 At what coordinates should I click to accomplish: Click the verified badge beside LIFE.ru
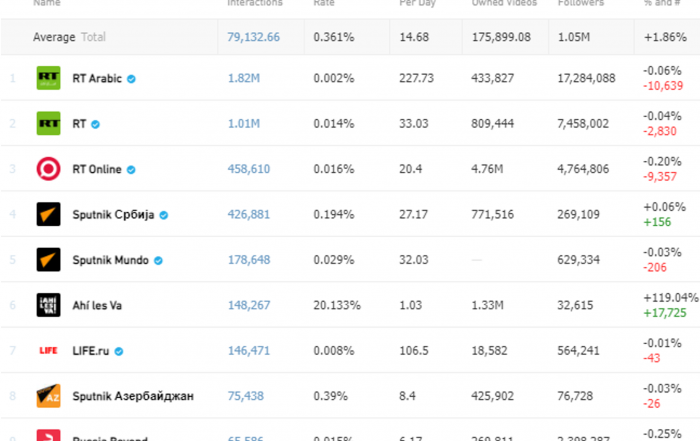coord(119,352)
